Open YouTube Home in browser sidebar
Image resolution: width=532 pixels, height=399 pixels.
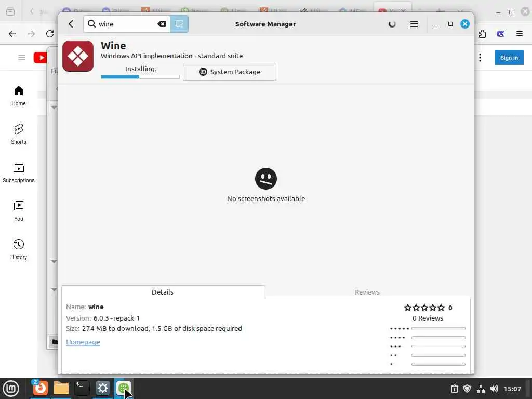(19, 96)
